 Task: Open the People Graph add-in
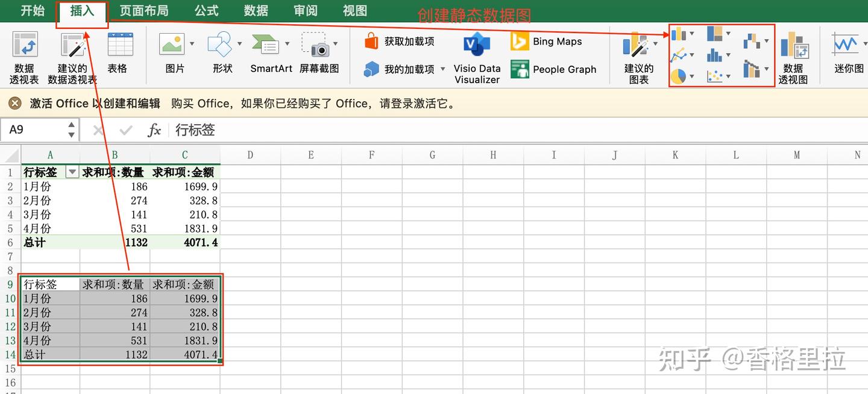point(553,69)
